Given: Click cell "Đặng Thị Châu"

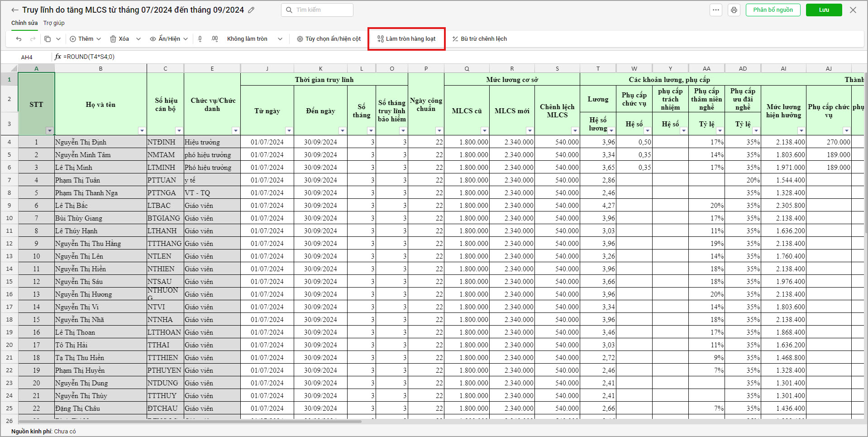Looking at the screenshot, I should tap(100, 408).
